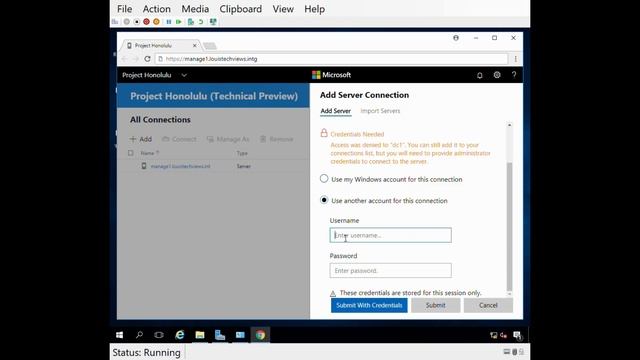Click the Remove button
The image size is (640, 360).
click(276, 139)
